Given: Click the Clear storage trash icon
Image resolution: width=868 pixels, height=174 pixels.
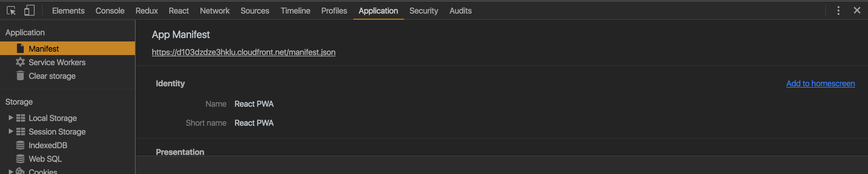Looking at the screenshot, I should (x=20, y=75).
